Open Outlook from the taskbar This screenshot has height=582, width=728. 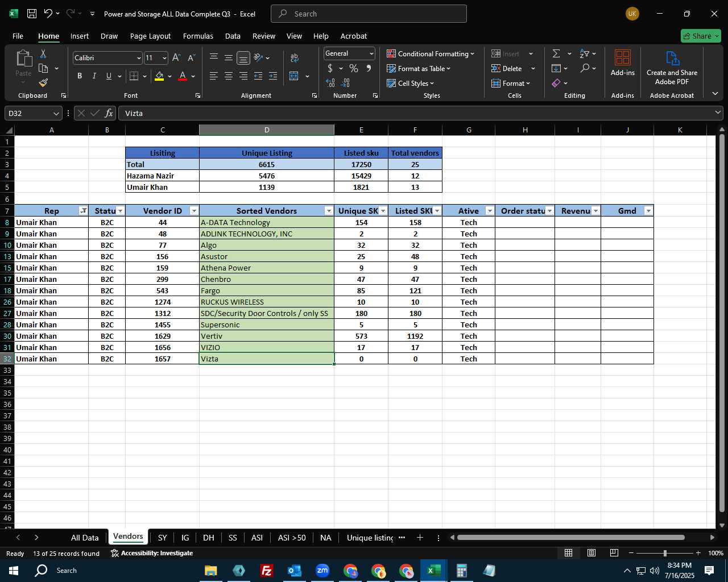coord(294,571)
